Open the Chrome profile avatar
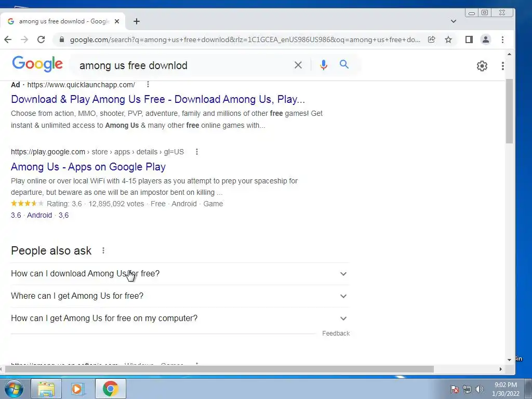 click(486, 39)
